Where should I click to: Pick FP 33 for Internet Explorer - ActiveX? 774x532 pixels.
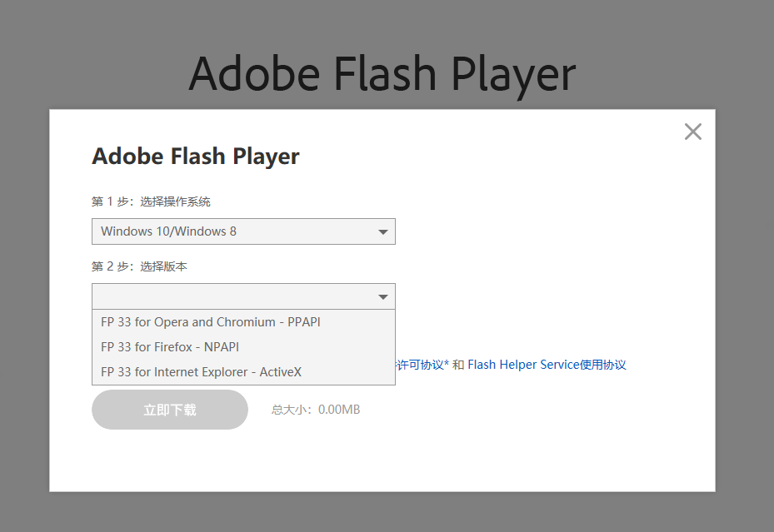pyautogui.click(x=201, y=372)
